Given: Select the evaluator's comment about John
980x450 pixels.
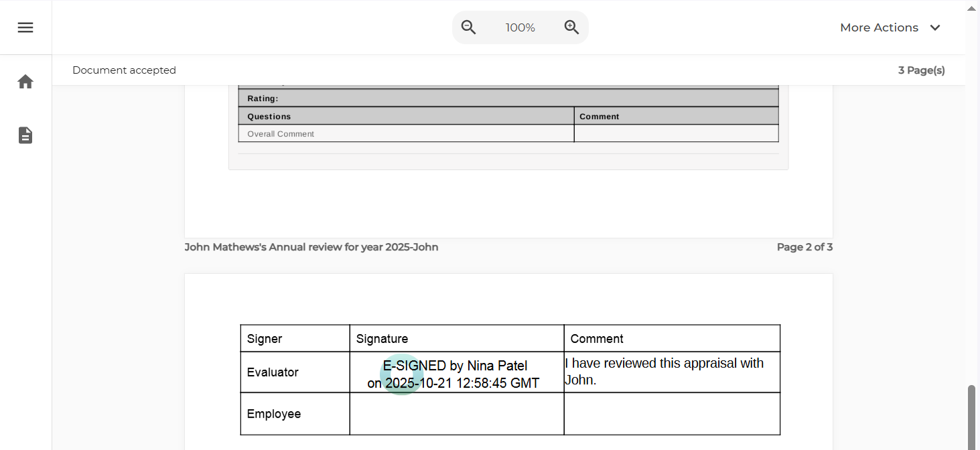Looking at the screenshot, I should coord(664,372).
